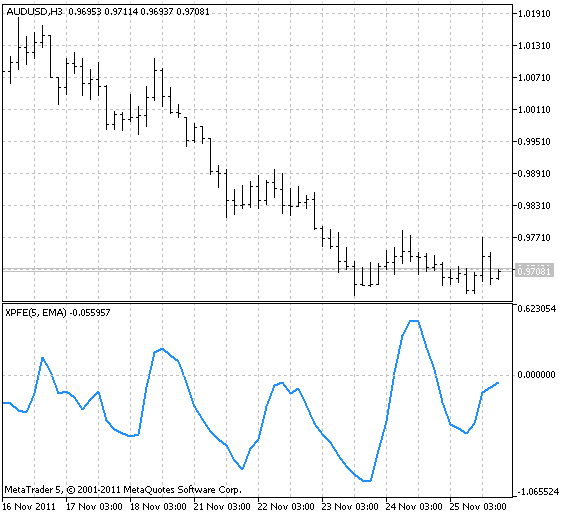Viewport: 565px width, 518px height.
Task: Click the 21 Nov 03:00 time label
Action: tap(222, 507)
